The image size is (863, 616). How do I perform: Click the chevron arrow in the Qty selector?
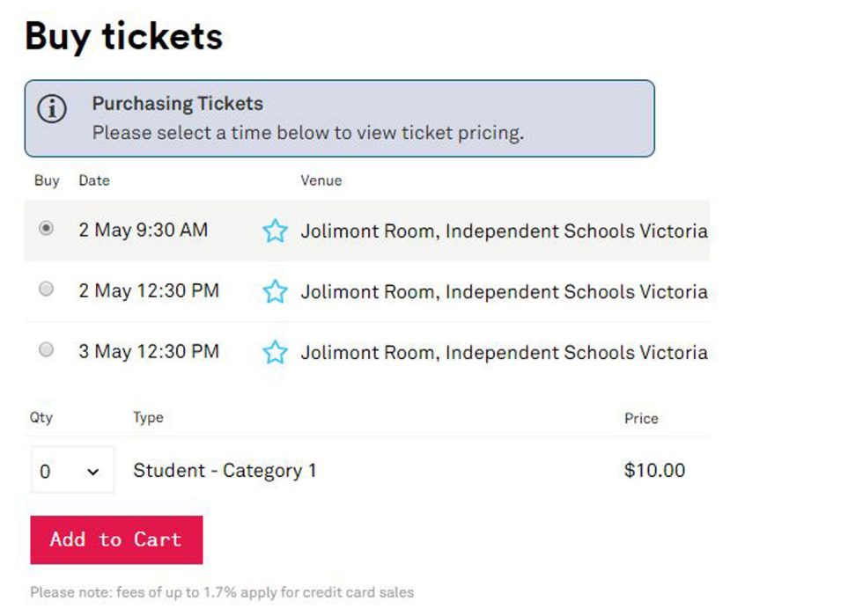tap(93, 472)
